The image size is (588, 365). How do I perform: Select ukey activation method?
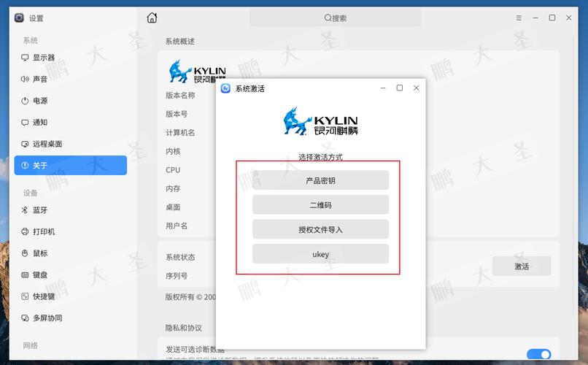[320, 255]
